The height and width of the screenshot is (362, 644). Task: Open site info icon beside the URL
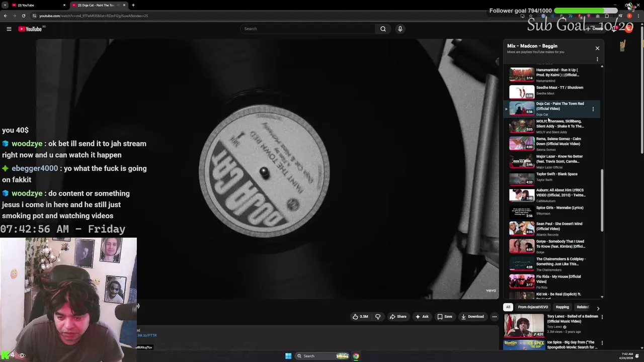(34, 16)
